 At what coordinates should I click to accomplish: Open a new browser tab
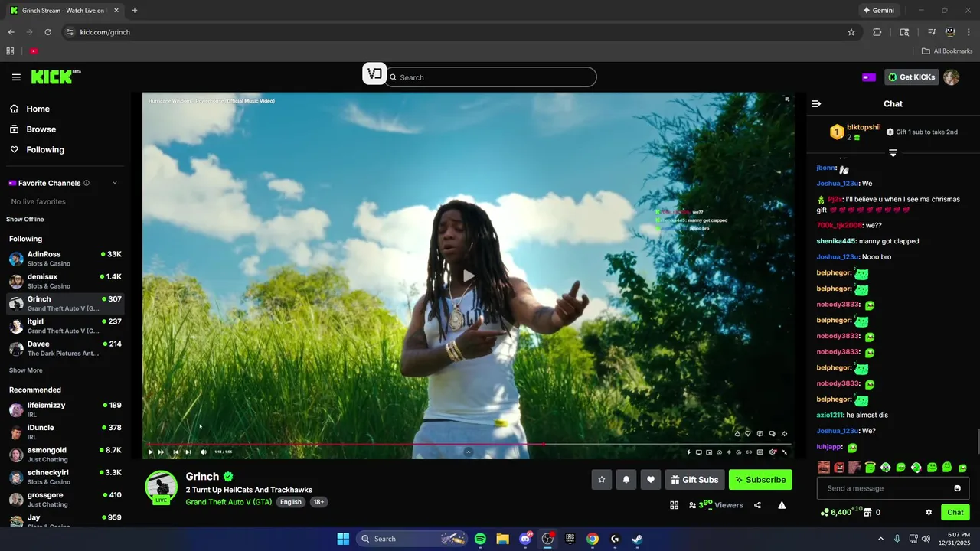click(x=135, y=11)
